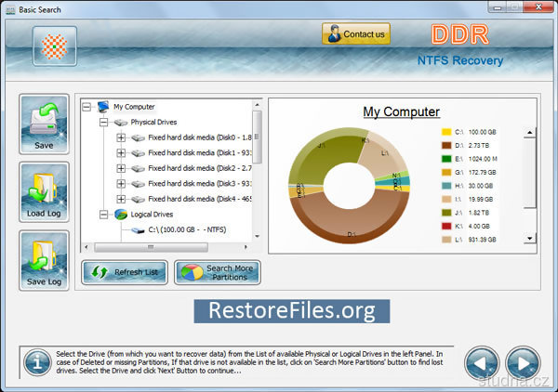The image size is (558, 392).
Task: Click the blue information icon
Action: coord(38,362)
